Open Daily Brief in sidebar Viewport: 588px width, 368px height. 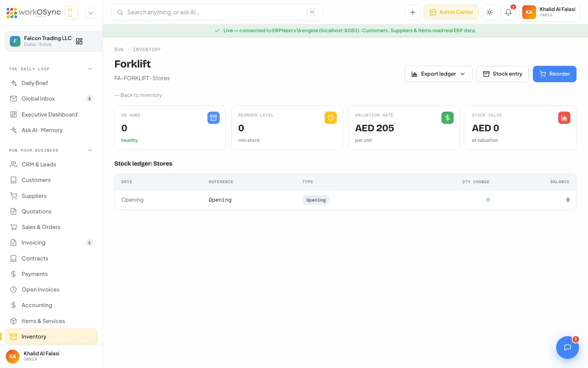tap(51, 83)
